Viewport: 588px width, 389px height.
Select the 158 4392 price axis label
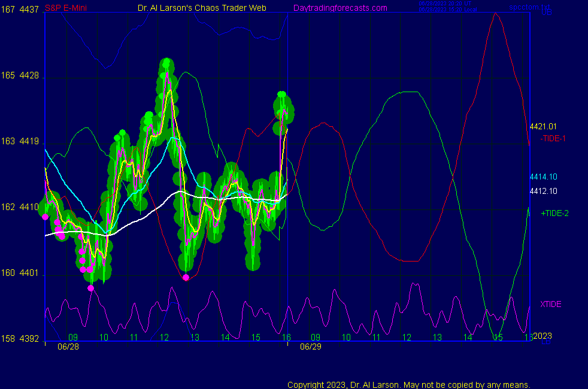(x=20, y=338)
